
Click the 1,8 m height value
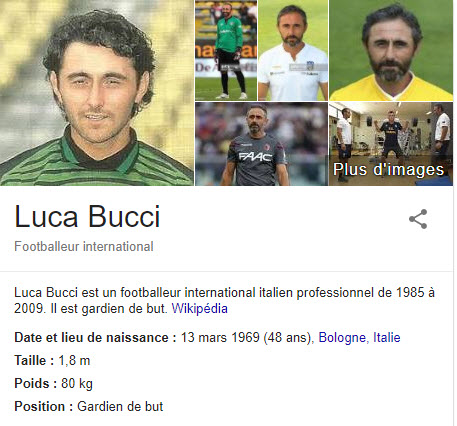pyautogui.click(x=74, y=361)
